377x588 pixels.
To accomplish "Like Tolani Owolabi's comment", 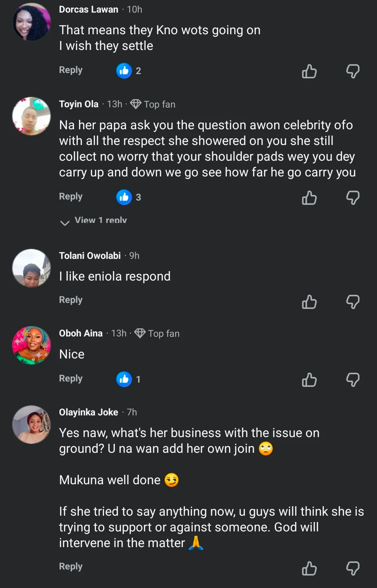I will (x=309, y=302).
